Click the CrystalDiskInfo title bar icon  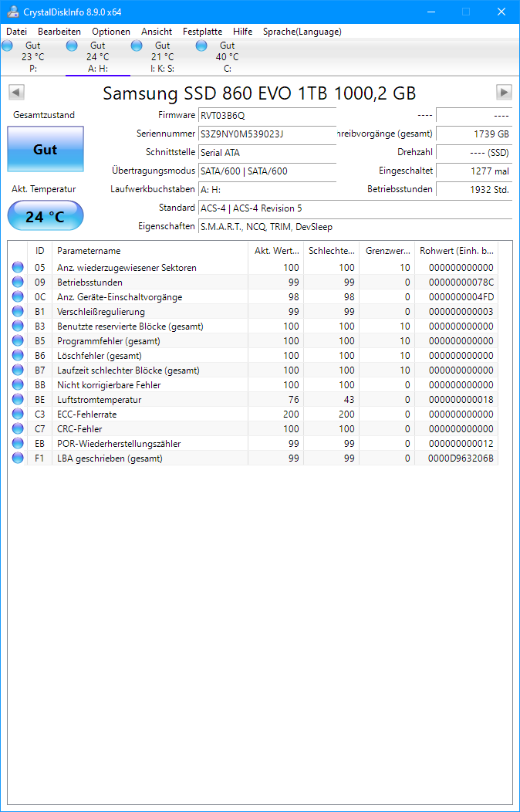tap(12, 12)
